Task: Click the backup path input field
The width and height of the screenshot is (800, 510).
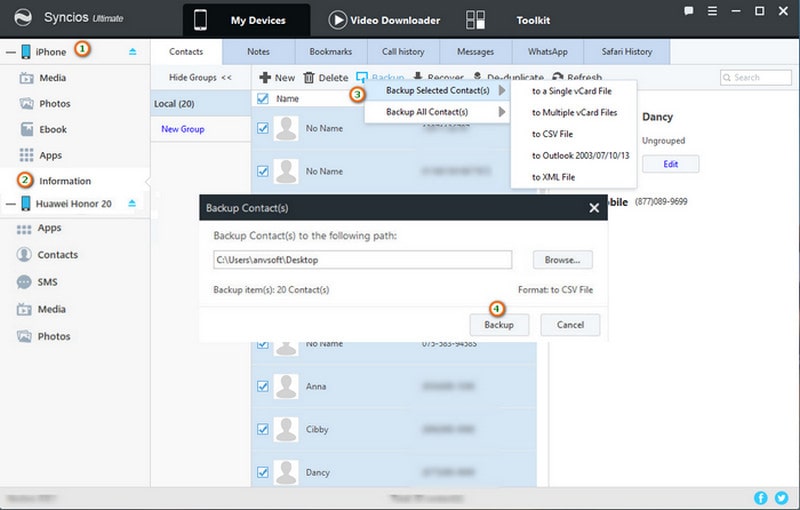Action: coord(362,260)
